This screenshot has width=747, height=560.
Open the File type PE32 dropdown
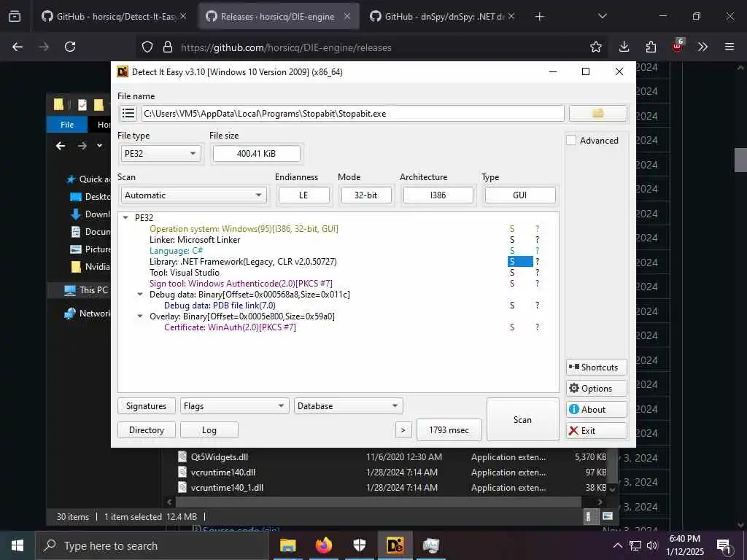pos(161,153)
